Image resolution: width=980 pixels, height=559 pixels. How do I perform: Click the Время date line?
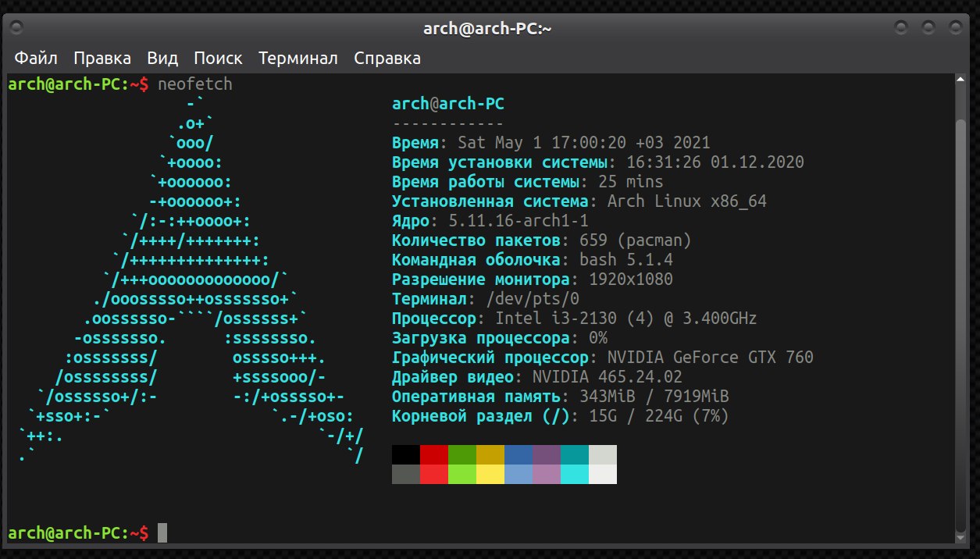point(551,143)
